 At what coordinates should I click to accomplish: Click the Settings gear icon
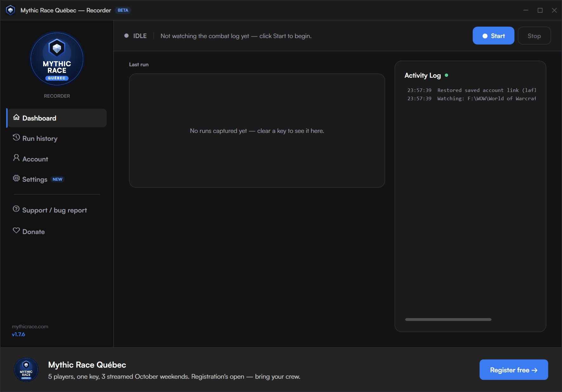(x=16, y=178)
